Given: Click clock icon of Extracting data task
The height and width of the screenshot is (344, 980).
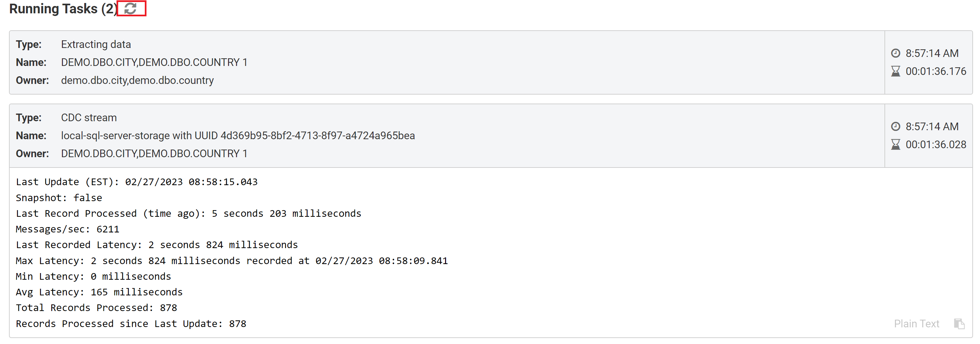Looking at the screenshot, I should [895, 53].
